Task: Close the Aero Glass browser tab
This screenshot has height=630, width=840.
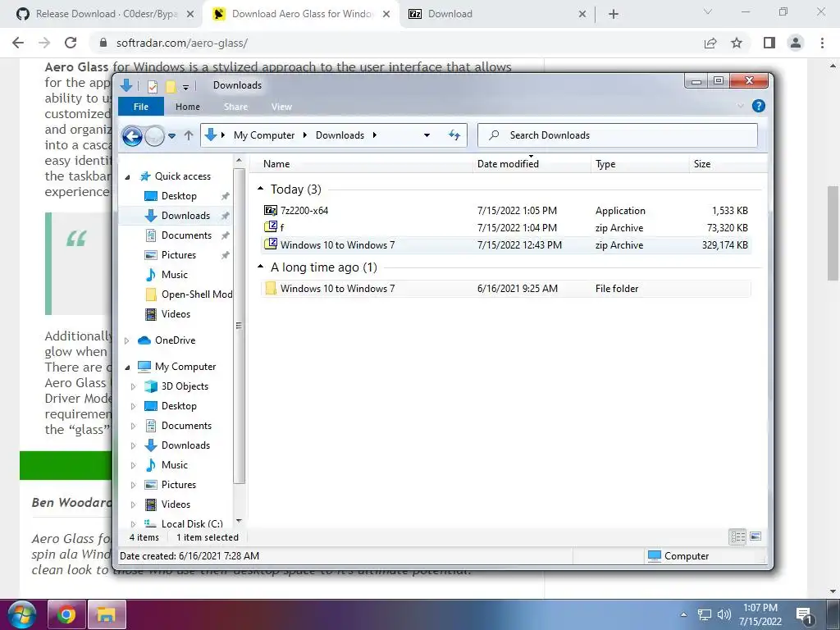Action: 386,15
